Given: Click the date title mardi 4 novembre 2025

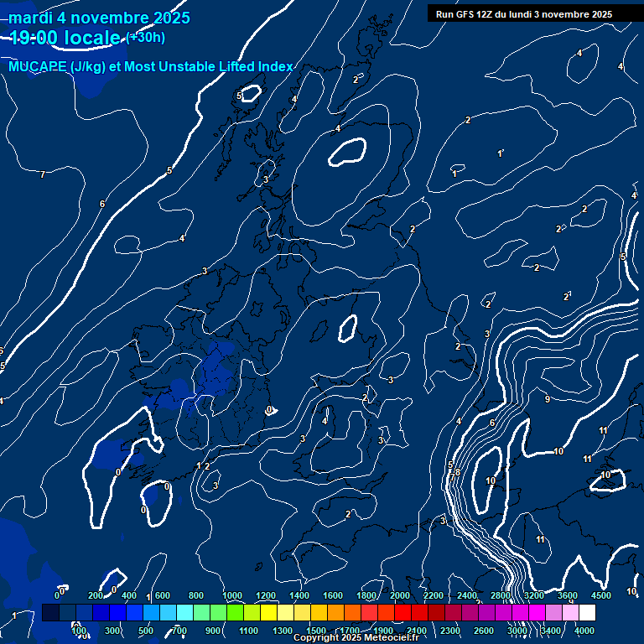Looking at the screenshot, I should [x=99, y=18].
